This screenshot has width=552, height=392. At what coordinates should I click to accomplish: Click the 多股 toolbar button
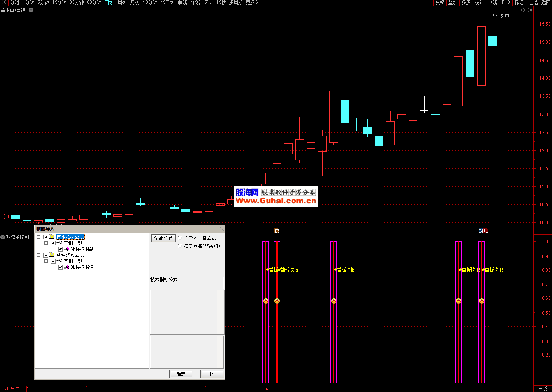tap(466, 2)
